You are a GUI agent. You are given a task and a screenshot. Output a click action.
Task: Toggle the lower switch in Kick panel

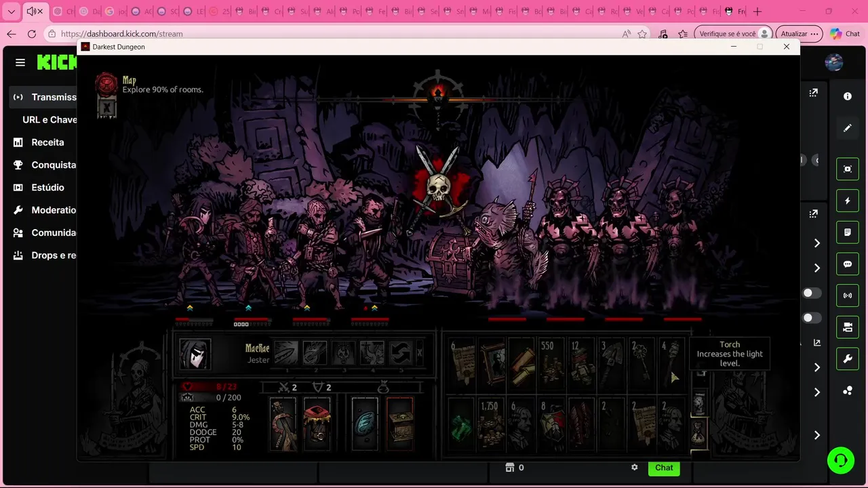[811, 318]
